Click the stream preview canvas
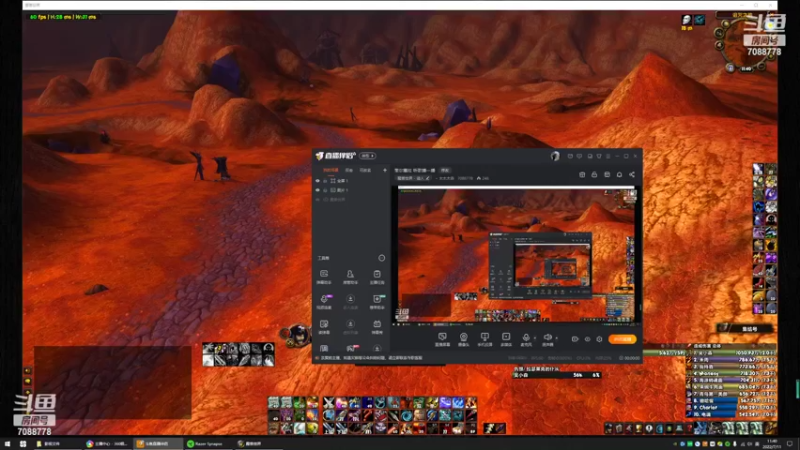This screenshot has height=450, width=800. tap(516, 255)
